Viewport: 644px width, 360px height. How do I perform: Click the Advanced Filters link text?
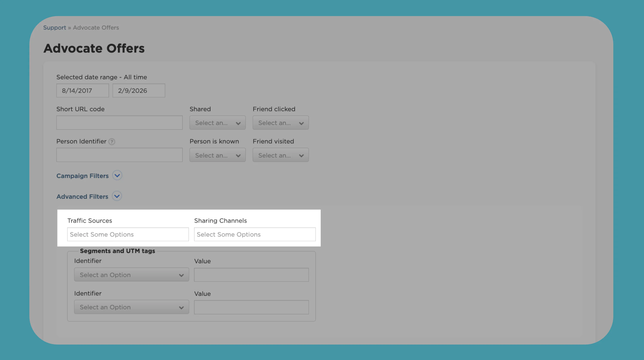tap(82, 197)
